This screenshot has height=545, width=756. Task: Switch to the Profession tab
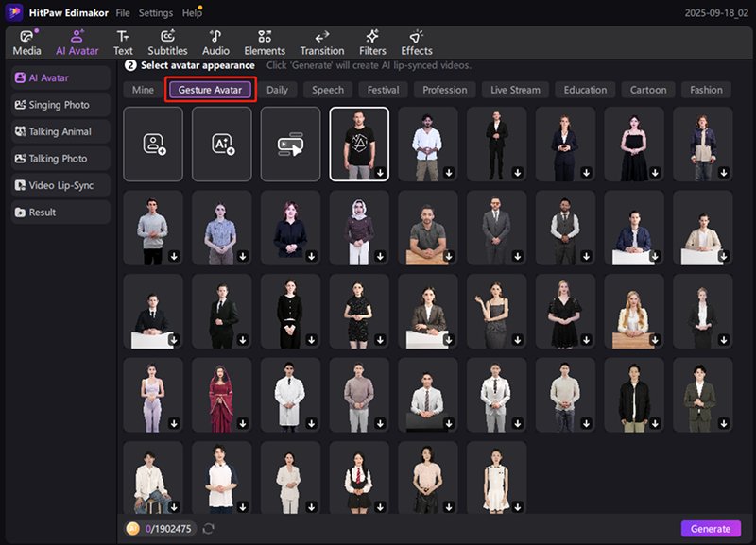pyautogui.click(x=444, y=90)
